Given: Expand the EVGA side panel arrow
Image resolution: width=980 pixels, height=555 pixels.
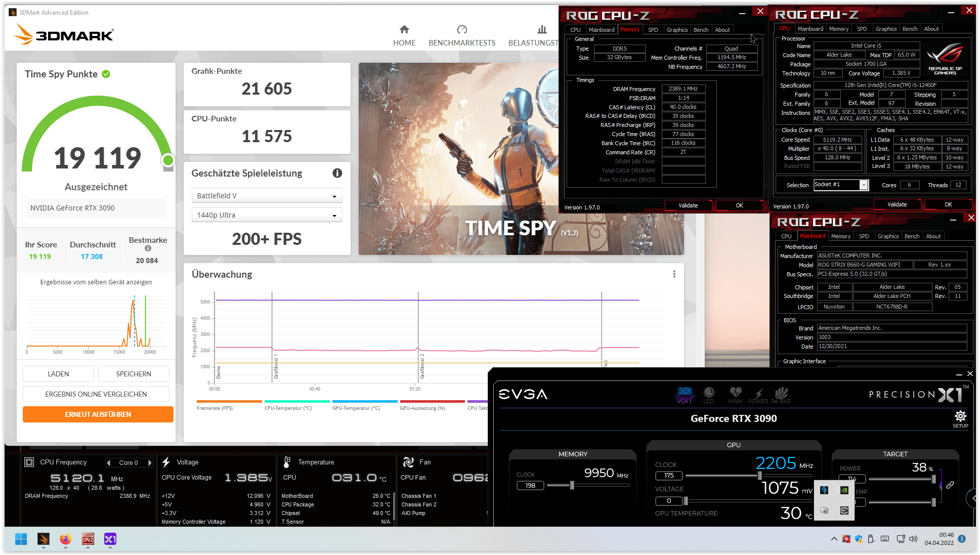Looking at the screenshot, I should [x=971, y=498].
